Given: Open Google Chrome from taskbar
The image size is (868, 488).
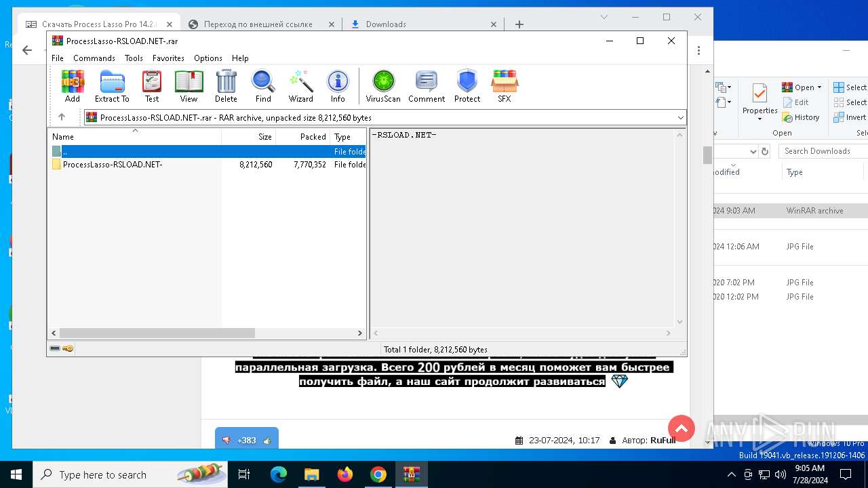Looking at the screenshot, I should coord(378,474).
